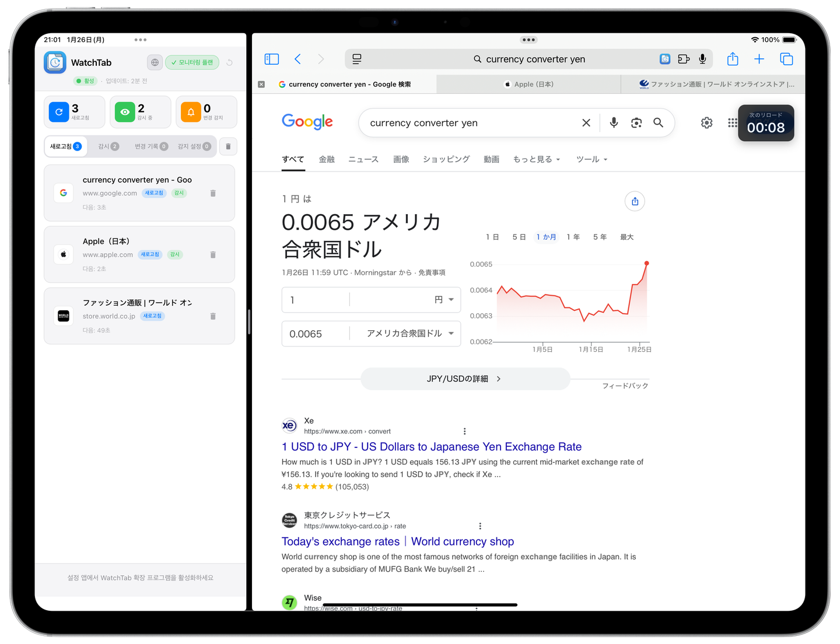Submit the Google search magnifier
This screenshot has width=840, height=644.
pos(658,123)
